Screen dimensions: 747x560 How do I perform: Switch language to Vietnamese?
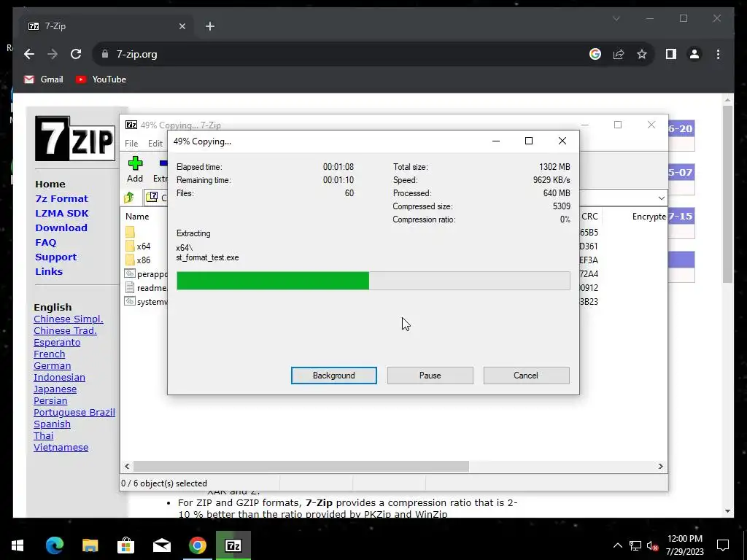tap(61, 447)
